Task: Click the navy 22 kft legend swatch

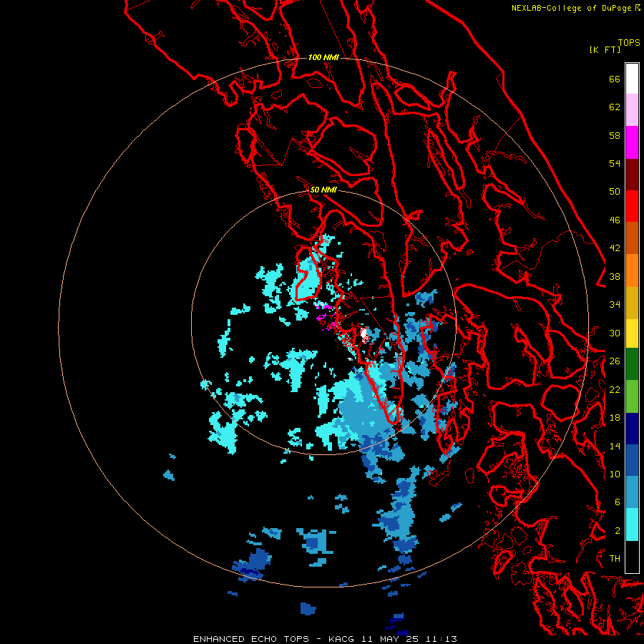Action: (632, 429)
